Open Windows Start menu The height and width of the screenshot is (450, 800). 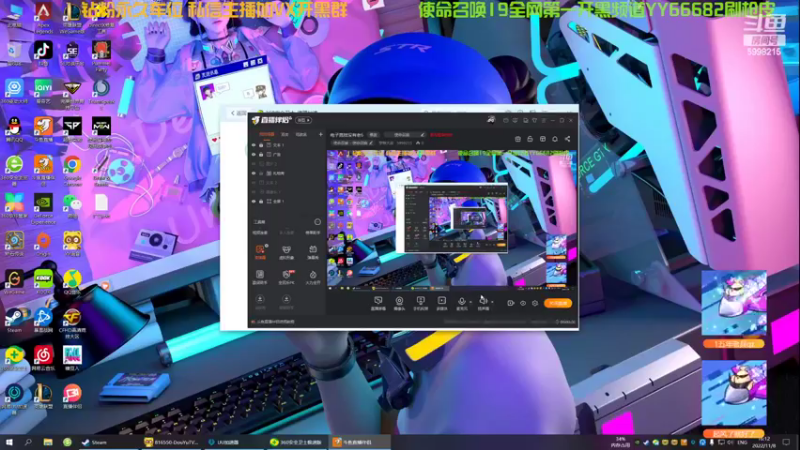pyautogui.click(x=9, y=442)
